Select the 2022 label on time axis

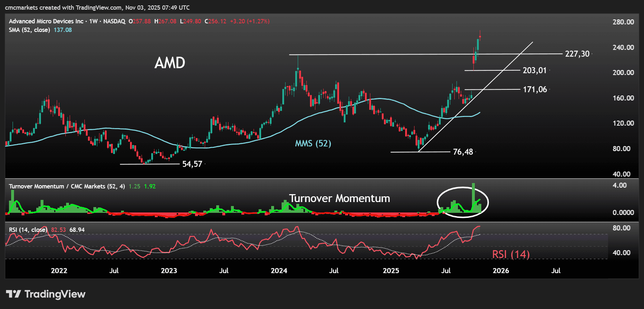click(x=59, y=271)
